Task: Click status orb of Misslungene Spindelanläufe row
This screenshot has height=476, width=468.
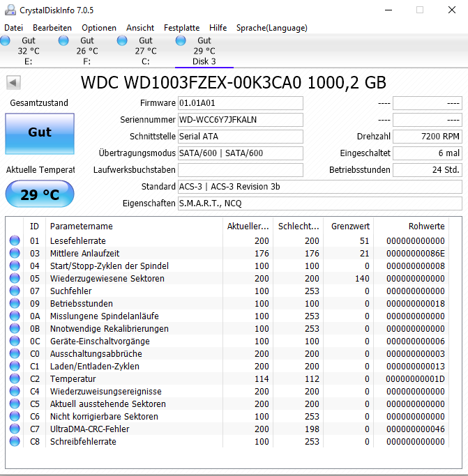Action: point(15,316)
